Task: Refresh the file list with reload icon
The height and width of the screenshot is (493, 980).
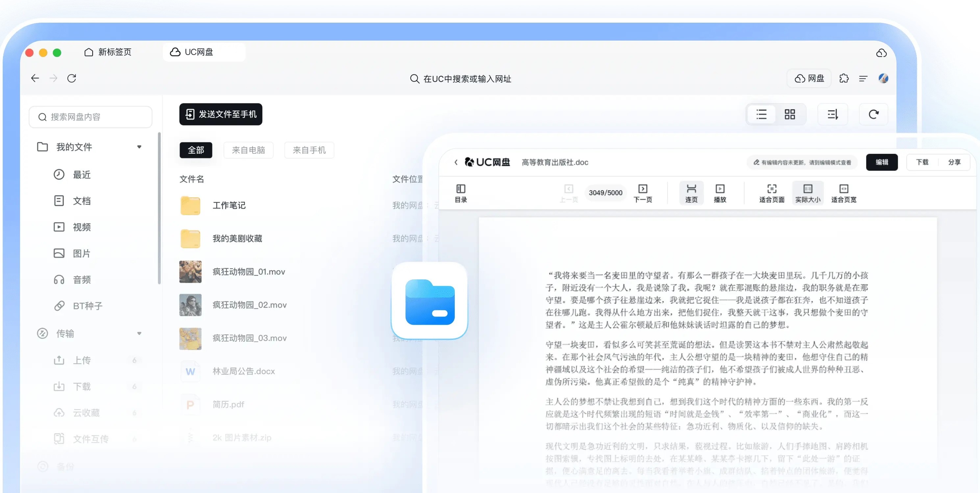Action: click(874, 114)
